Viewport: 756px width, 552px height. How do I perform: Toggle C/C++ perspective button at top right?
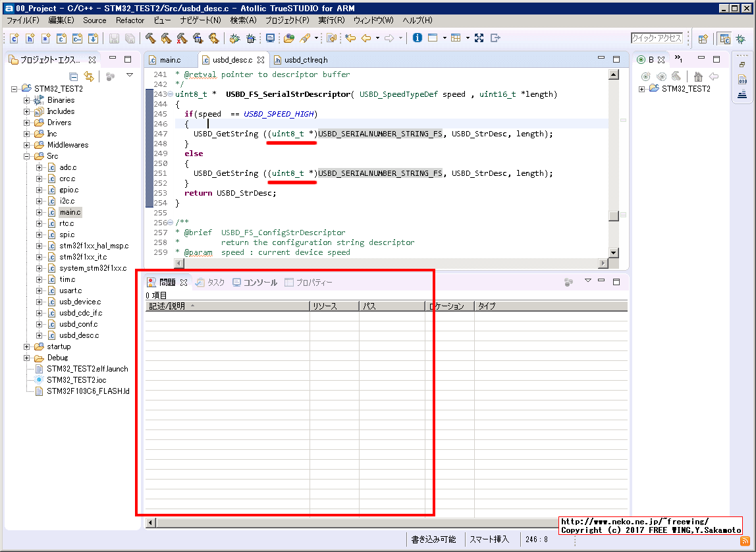click(724, 38)
